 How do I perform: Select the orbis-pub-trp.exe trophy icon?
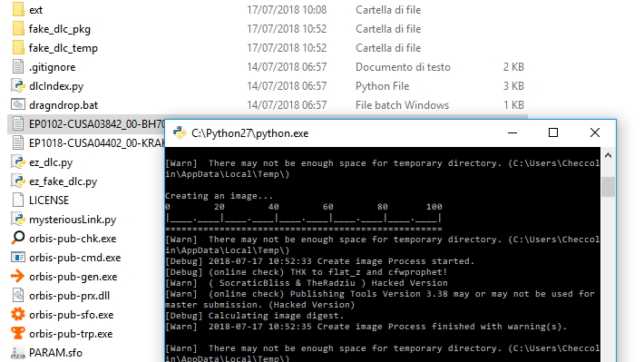18,333
